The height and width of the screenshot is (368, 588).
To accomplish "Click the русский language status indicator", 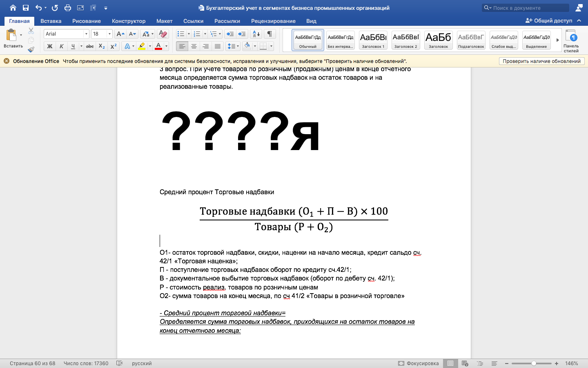I will click(142, 363).
